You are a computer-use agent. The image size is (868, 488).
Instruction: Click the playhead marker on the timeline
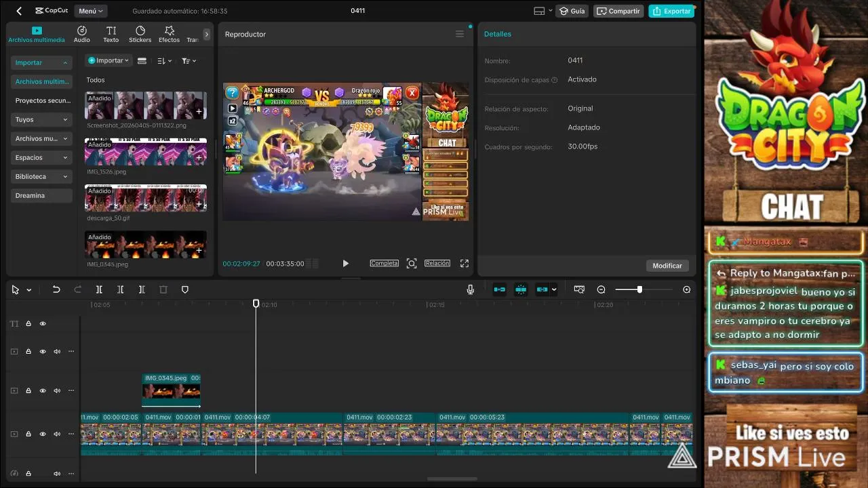coord(256,304)
